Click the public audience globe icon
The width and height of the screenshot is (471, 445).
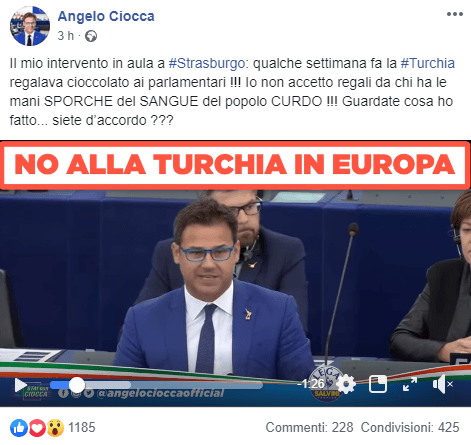coord(91,36)
